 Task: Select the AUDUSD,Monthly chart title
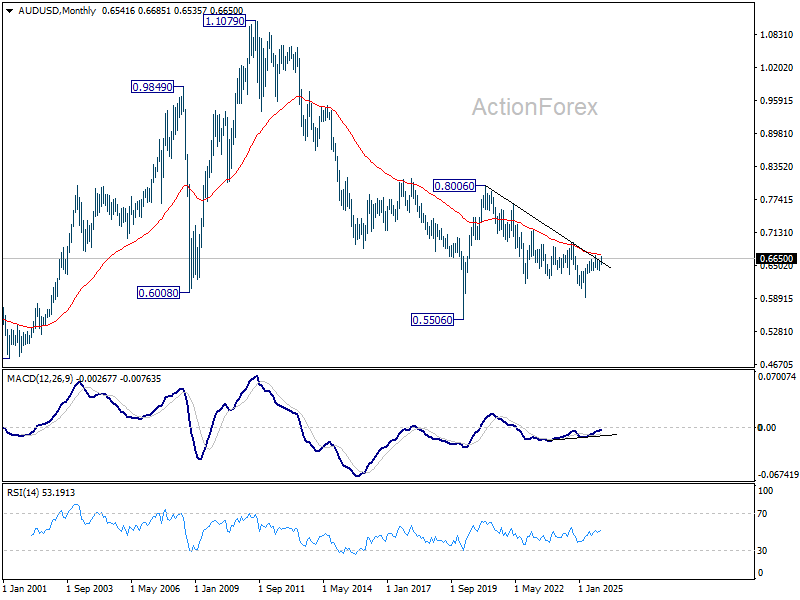pos(57,11)
